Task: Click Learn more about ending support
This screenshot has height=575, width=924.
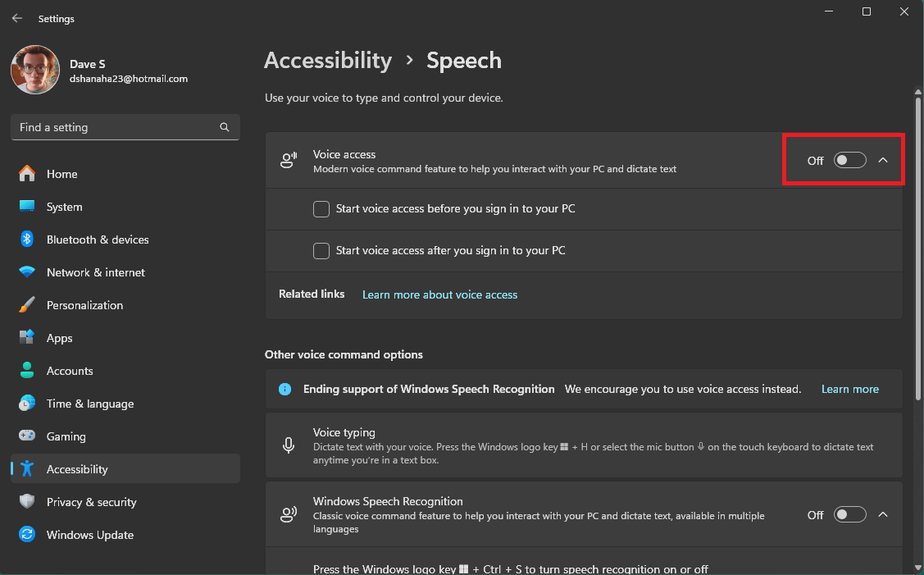Action: [x=849, y=389]
